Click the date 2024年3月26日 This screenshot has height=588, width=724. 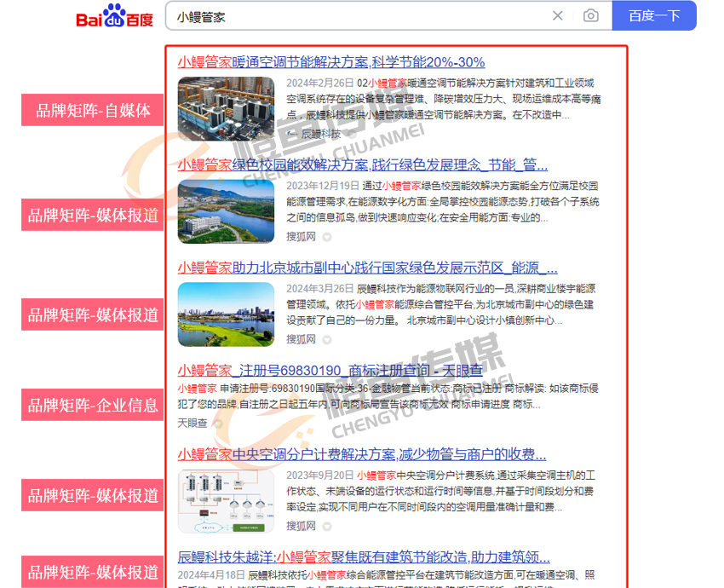tap(320, 289)
